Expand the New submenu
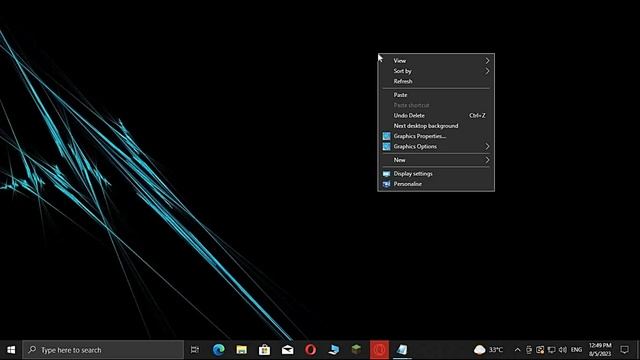The image size is (640, 360). (436, 160)
